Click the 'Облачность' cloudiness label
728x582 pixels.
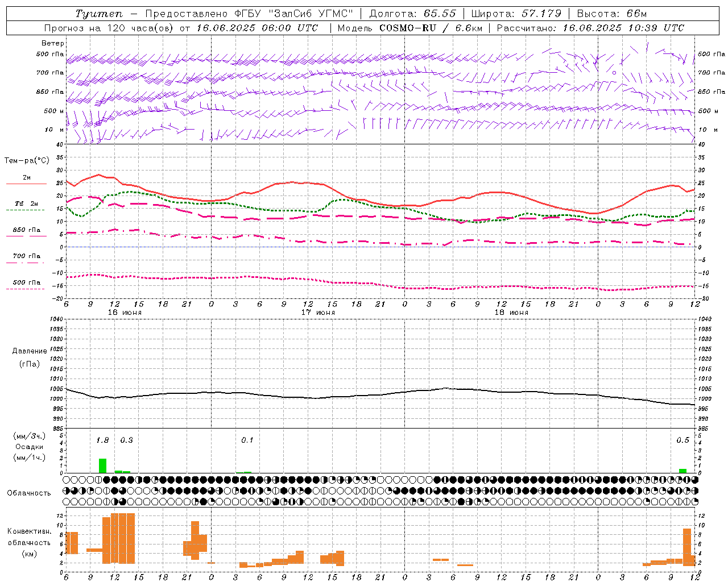click(x=29, y=493)
